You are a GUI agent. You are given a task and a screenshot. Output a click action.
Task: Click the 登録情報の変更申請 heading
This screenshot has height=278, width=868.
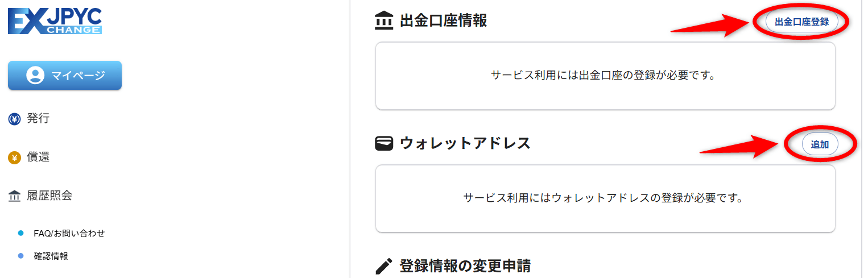click(x=465, y=266)
